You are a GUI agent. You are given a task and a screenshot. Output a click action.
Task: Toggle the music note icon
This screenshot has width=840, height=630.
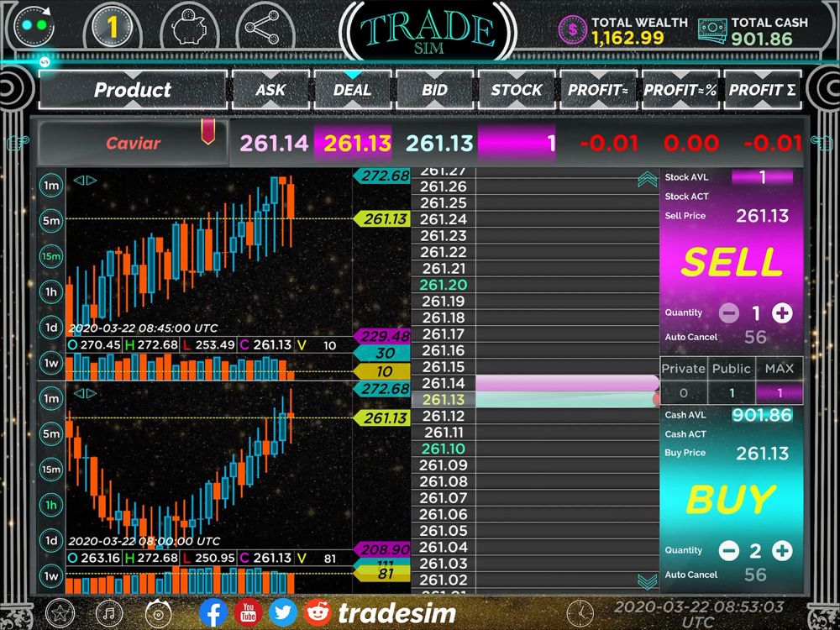click(x=108, y=612)
